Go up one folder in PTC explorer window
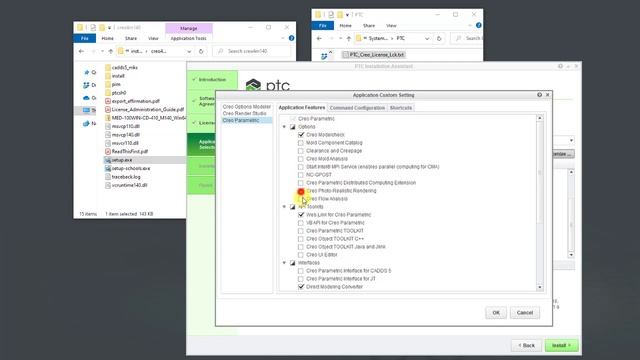 tap(349, 38)
